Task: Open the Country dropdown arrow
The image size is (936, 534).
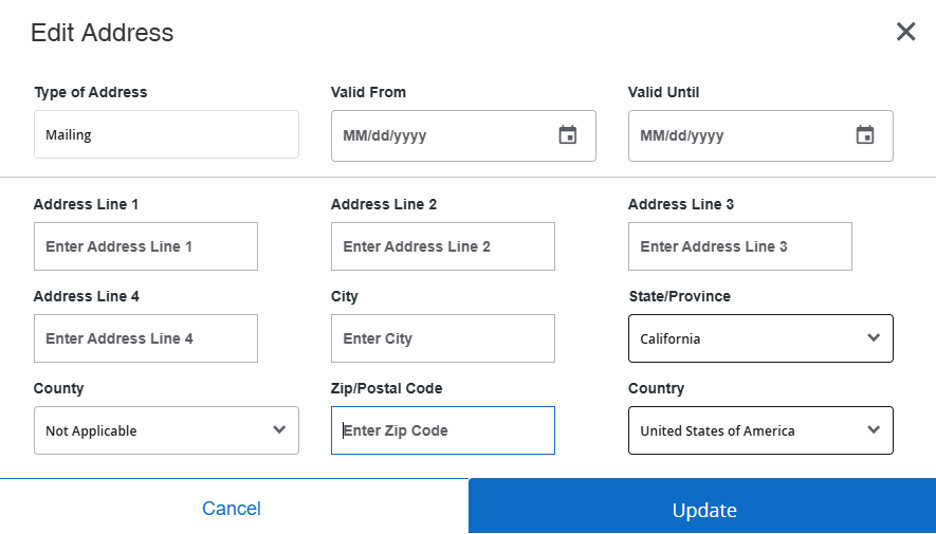Action: 873,430
